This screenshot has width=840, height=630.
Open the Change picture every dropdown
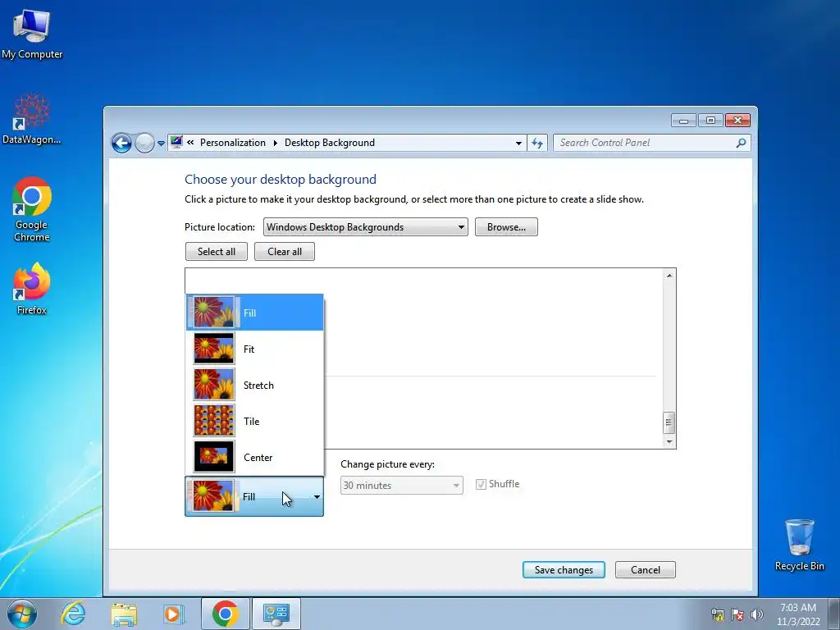coord(402,486)
